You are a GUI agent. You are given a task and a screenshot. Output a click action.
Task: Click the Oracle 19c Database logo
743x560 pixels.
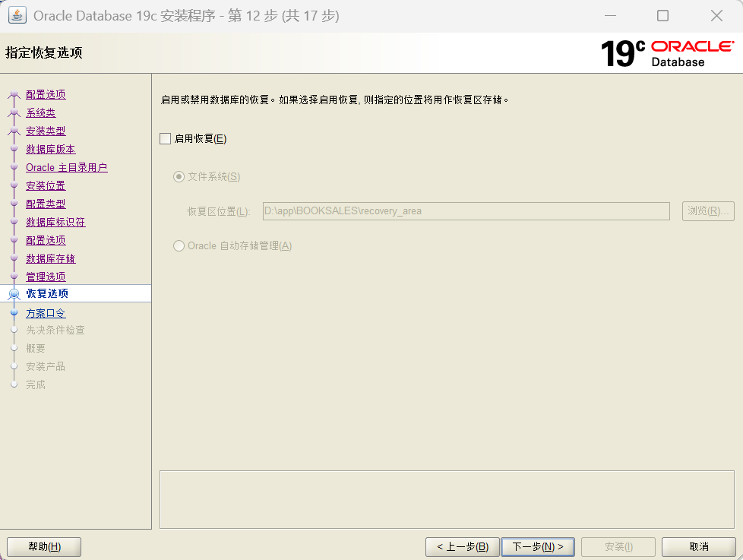667,53
